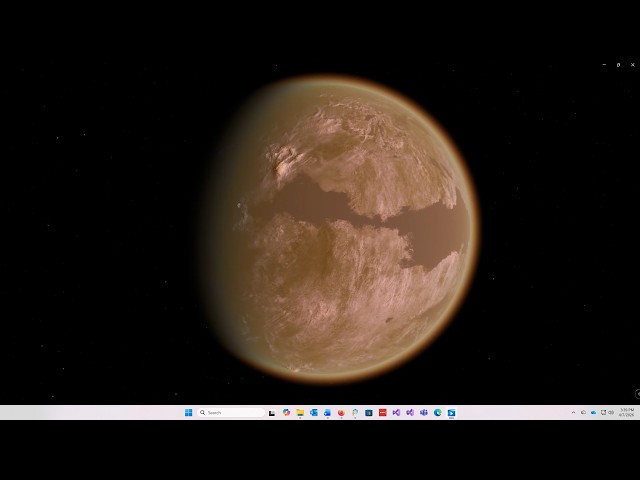Open Visual Studio icon beside the red app
The height and width of the screenshot is (480, 640).
click(396, 413)
